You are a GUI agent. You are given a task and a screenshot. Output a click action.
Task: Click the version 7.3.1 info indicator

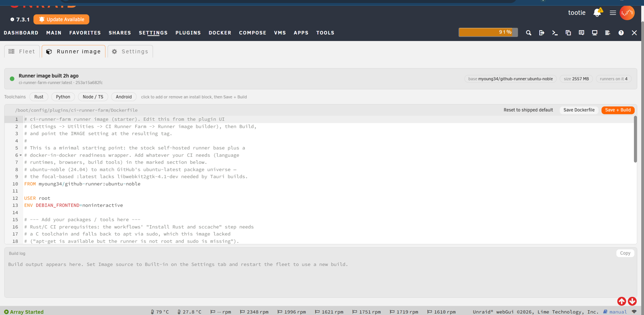20,19
